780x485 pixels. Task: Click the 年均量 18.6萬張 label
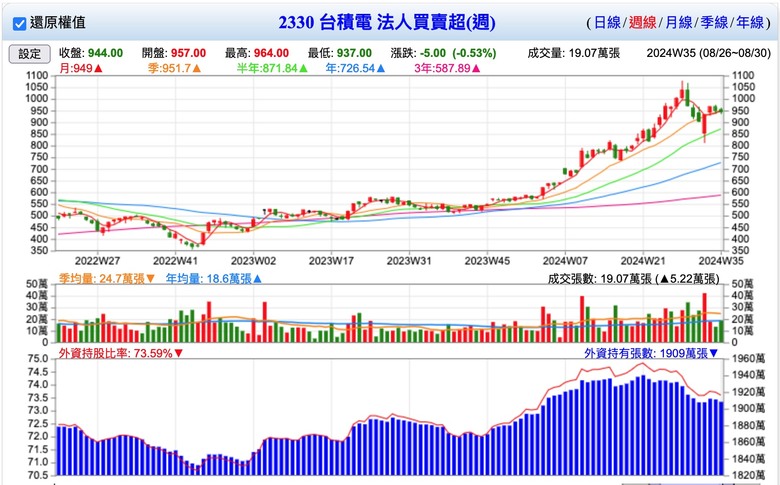click(213, 279)
